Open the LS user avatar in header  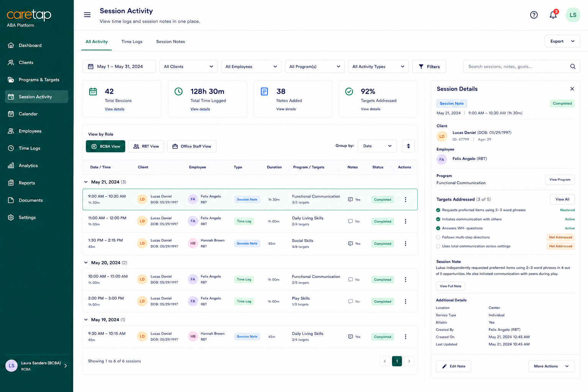[x=573, y=15]
